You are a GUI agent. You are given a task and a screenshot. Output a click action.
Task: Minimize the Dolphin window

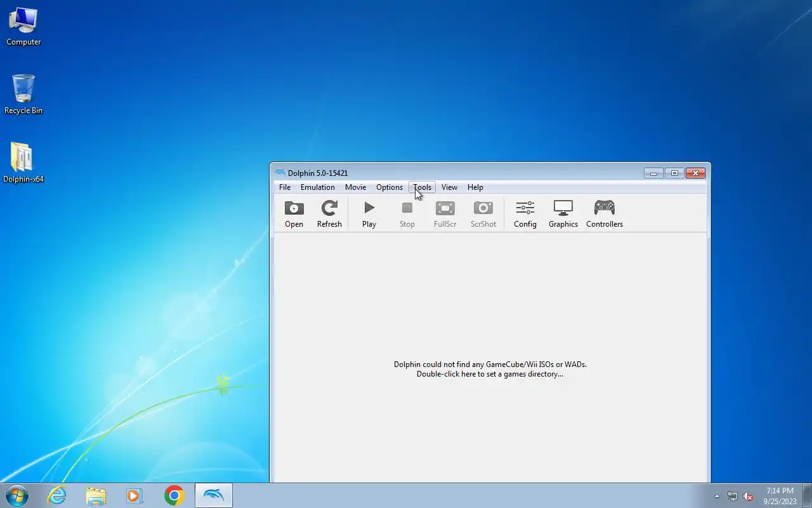pos(653,173)
